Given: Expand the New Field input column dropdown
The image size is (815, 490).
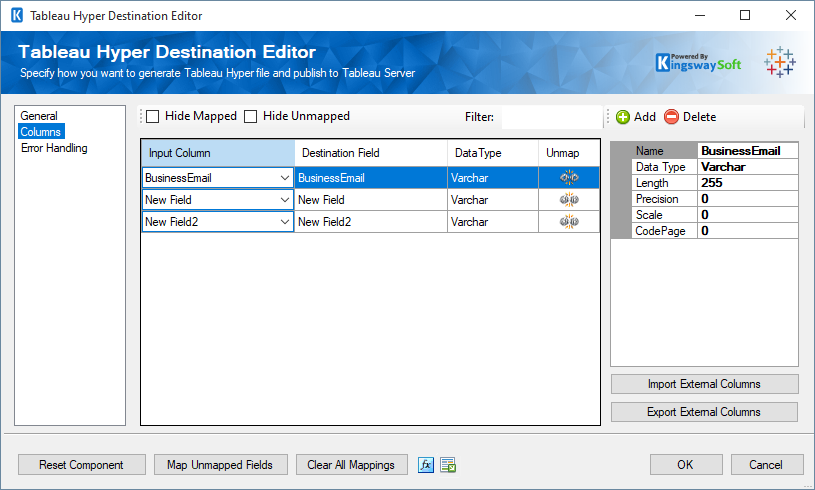Looking at the screenshot, I should tap(284, 200).
